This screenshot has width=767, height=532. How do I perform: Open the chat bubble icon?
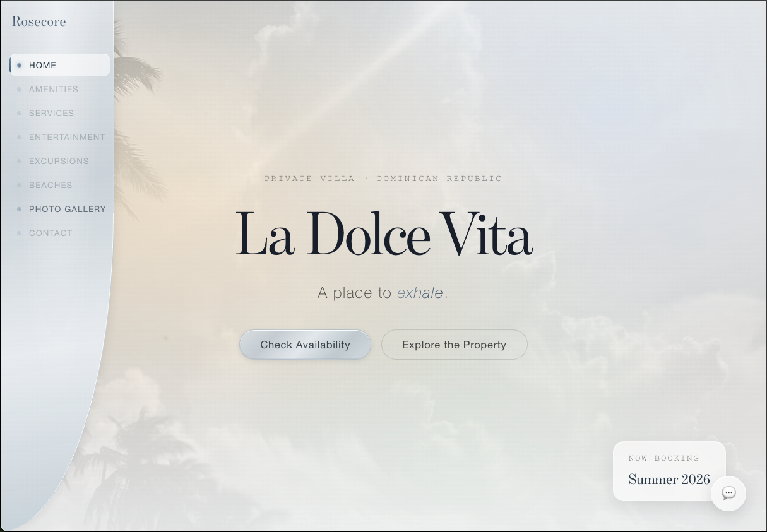(728, 493)
